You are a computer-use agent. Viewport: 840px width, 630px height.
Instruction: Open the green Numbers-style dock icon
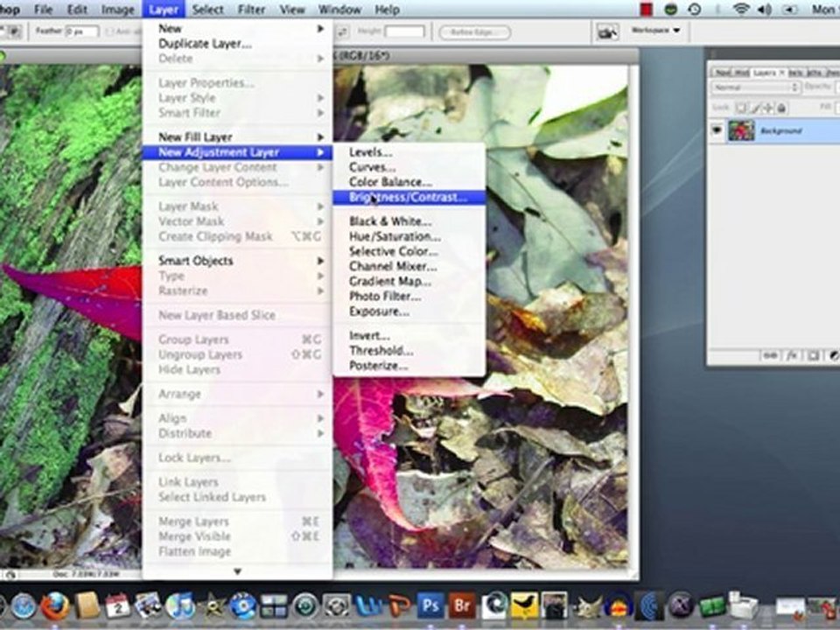click(x=711, y=607)
